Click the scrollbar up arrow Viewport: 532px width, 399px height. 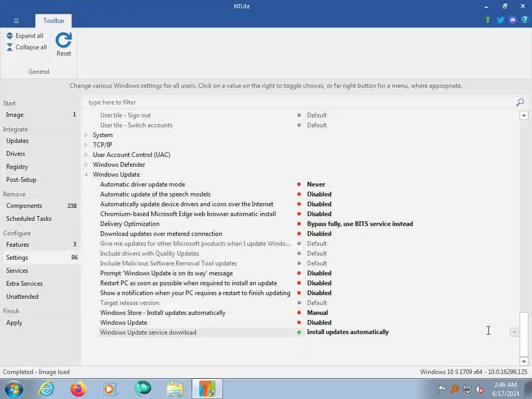pyautogui.click(x=524, y=115)
